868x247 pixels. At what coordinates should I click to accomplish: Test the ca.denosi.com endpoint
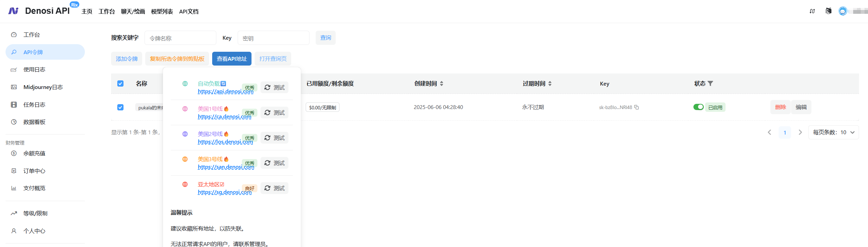tap(275, 112)
